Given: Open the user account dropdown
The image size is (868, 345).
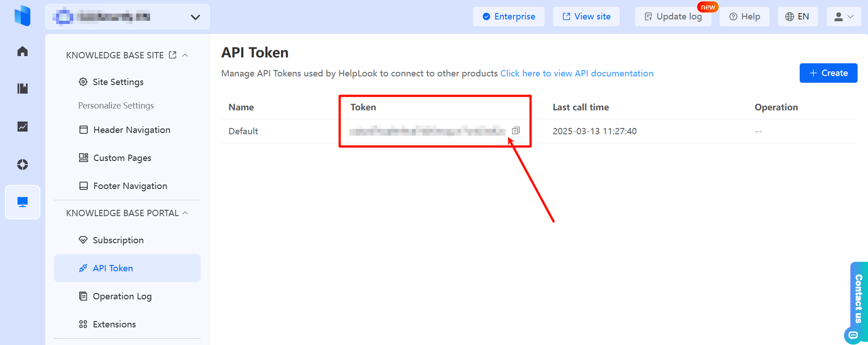Looking at the screenshot, I should pos(844,17).
